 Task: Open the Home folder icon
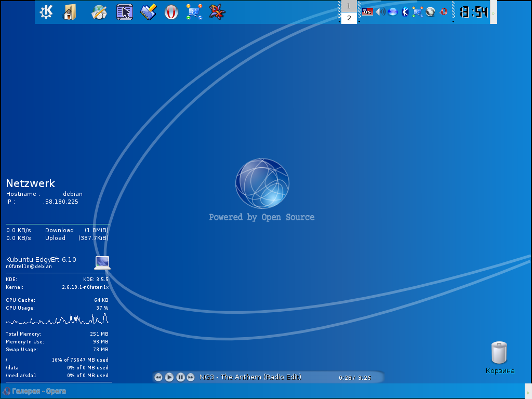(70, 12)
